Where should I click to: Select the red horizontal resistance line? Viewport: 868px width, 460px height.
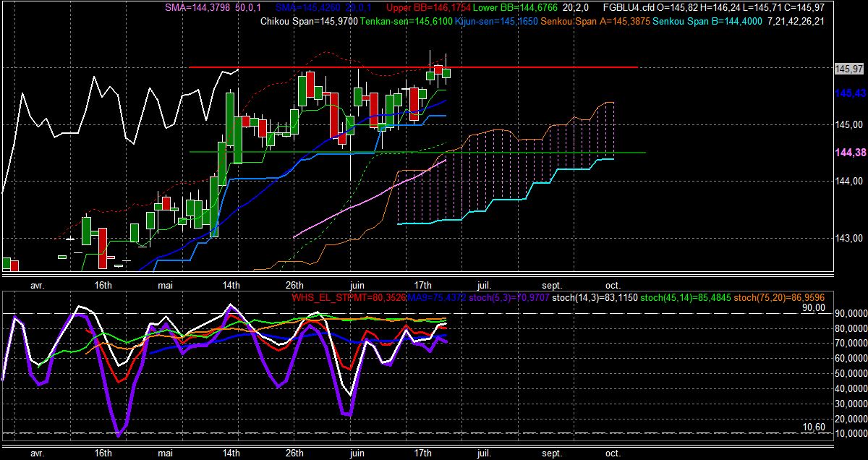pyautogui.click(x=413, y=67)
